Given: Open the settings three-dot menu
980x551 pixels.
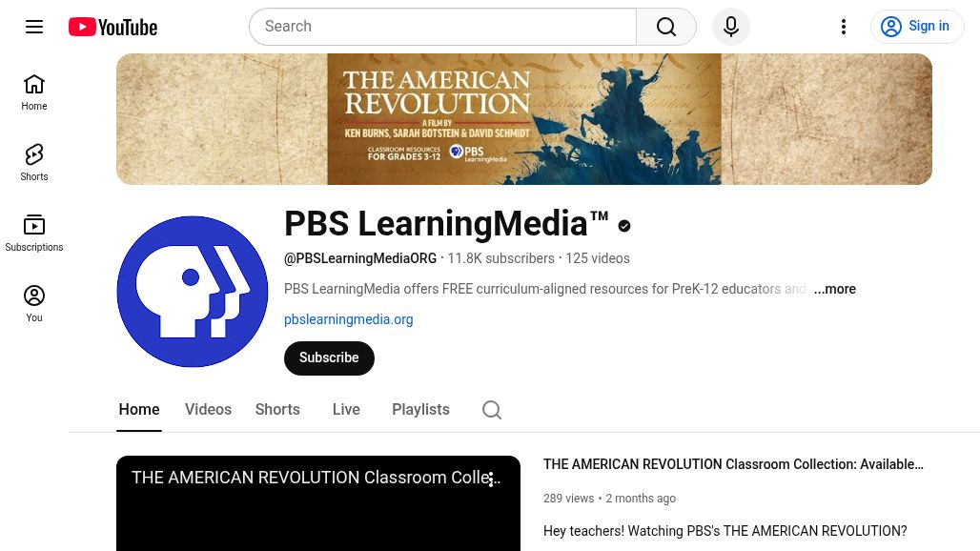Looking at the screenshot, I should [844, 26].
